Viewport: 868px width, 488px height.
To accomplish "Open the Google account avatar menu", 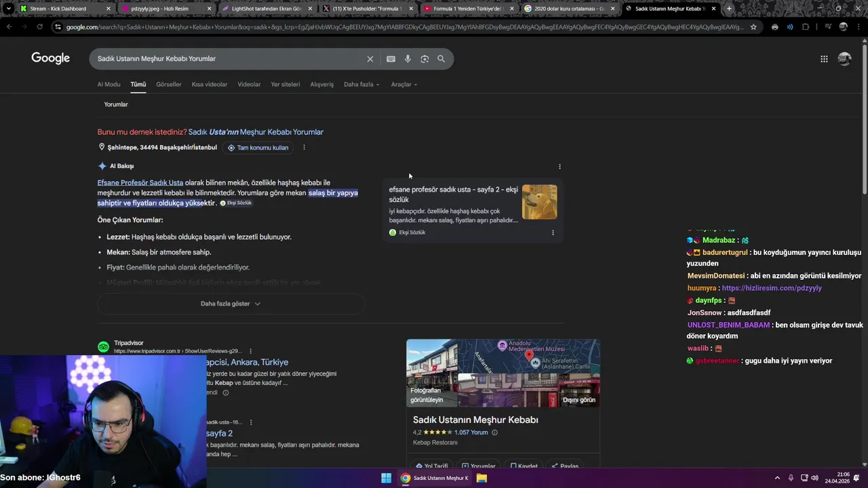I will click(x=844, y=59).
